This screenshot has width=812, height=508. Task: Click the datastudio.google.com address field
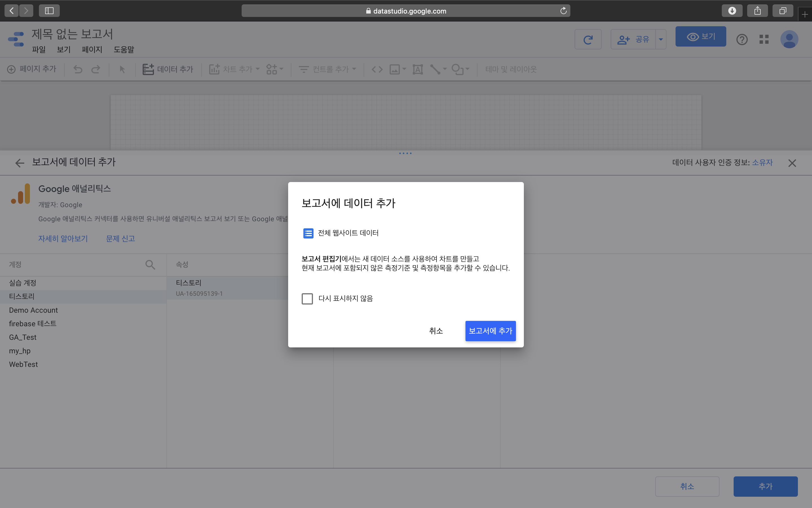pyautogui.click(x=406, y=11)
